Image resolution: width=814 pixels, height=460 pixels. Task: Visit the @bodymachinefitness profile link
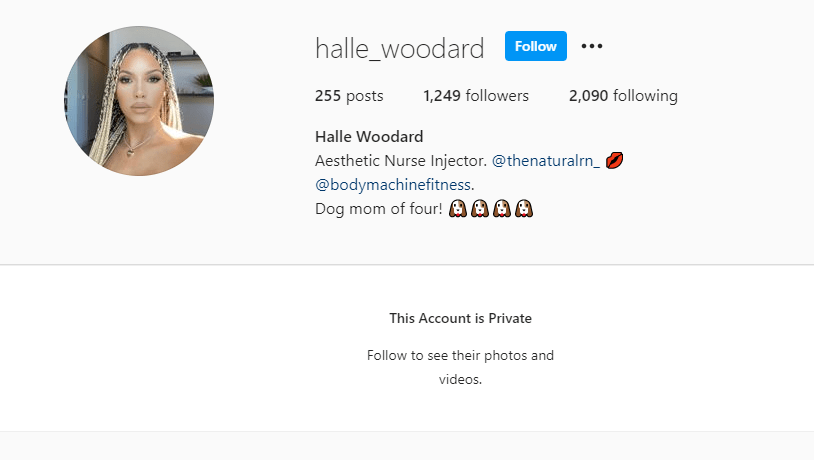[393, 185]
